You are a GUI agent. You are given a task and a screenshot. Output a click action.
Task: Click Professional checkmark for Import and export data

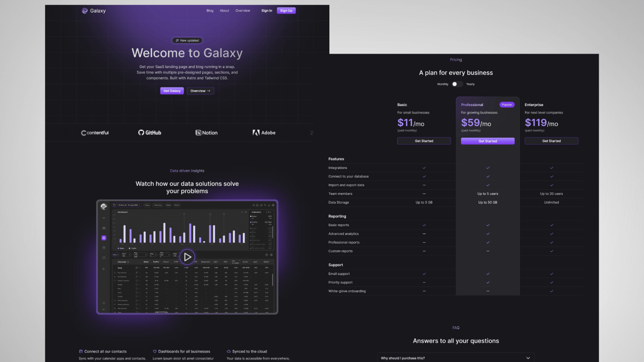point(488,185)
